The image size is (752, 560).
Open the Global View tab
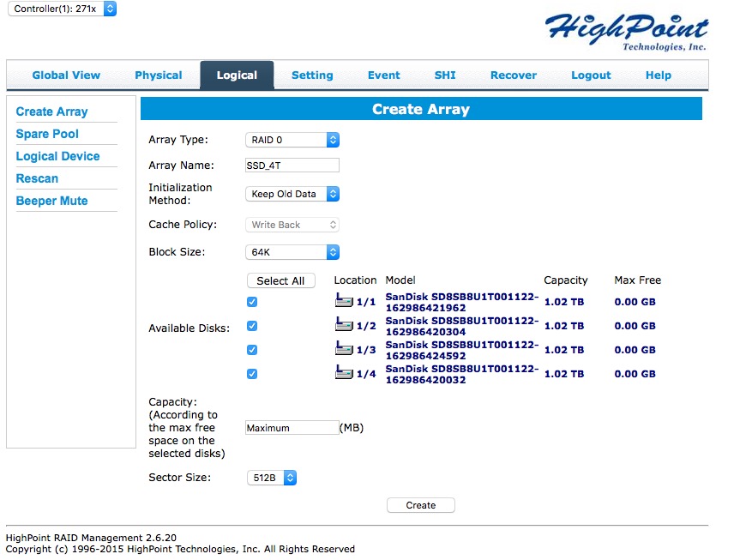66,75
